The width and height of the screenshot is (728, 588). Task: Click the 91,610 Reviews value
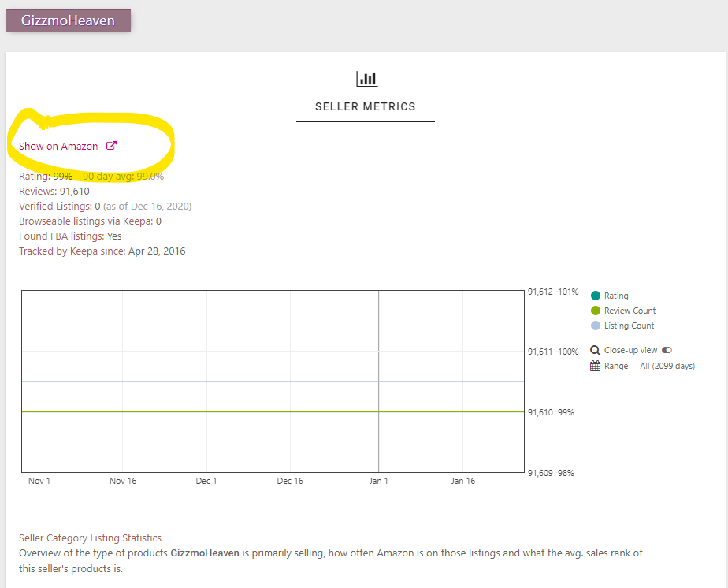click(76, 191)
